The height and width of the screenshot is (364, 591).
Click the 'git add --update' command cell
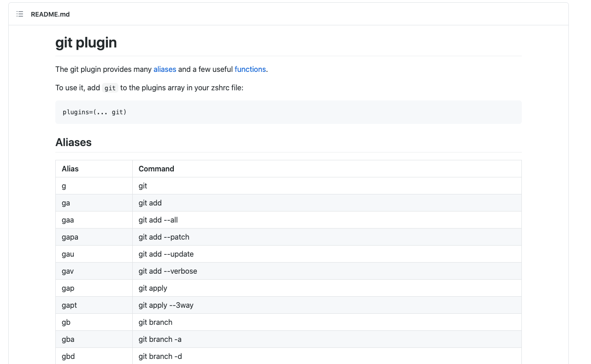pos(327,254)
